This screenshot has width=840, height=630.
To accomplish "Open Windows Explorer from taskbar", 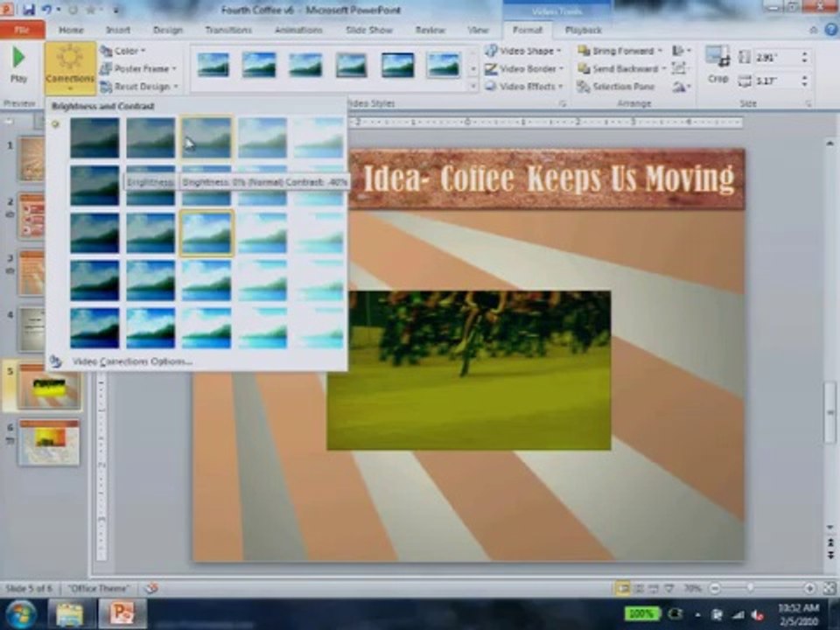I will point(69,614).
